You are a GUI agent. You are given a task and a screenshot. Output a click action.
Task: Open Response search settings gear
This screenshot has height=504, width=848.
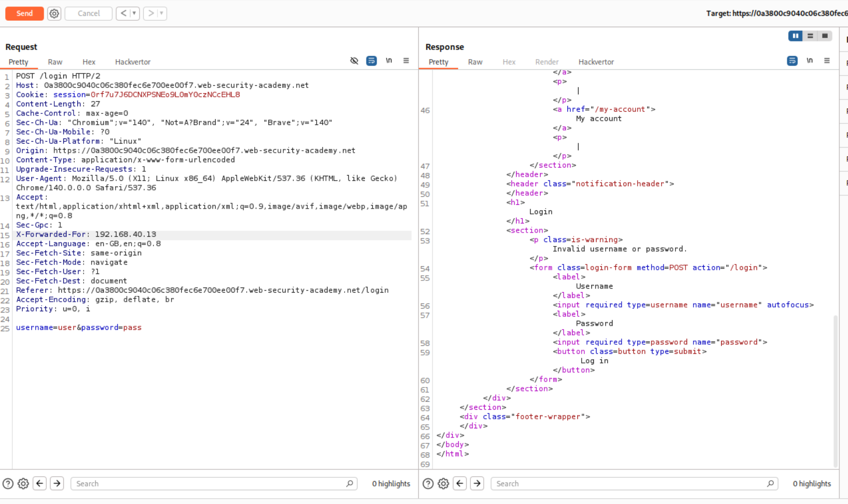coord(443,484)
